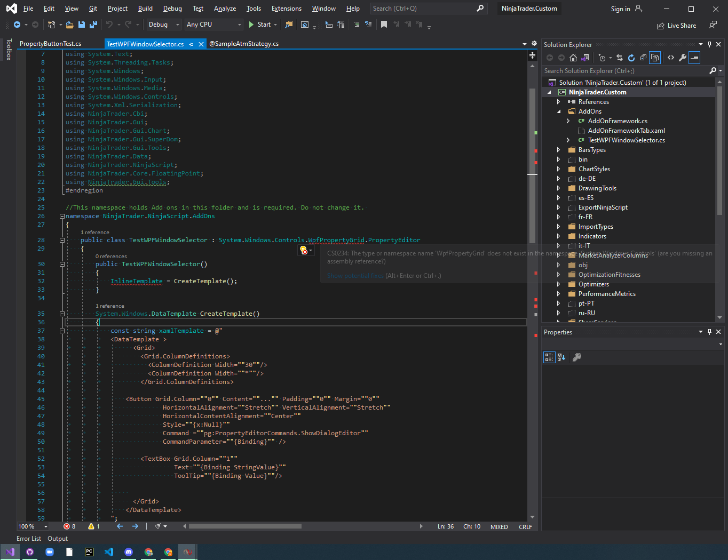
Task: Click the toolbar bookmark icon
Action: coord(384,25)
